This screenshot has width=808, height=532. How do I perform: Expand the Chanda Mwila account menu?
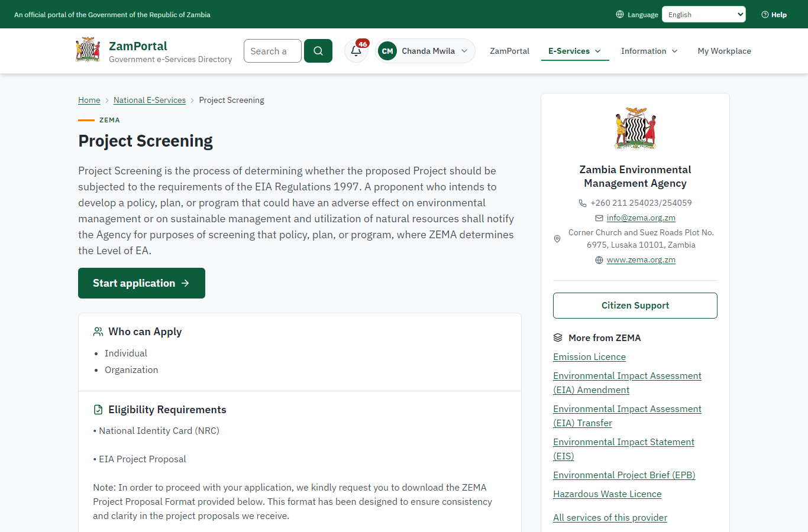tap(425, 51)
